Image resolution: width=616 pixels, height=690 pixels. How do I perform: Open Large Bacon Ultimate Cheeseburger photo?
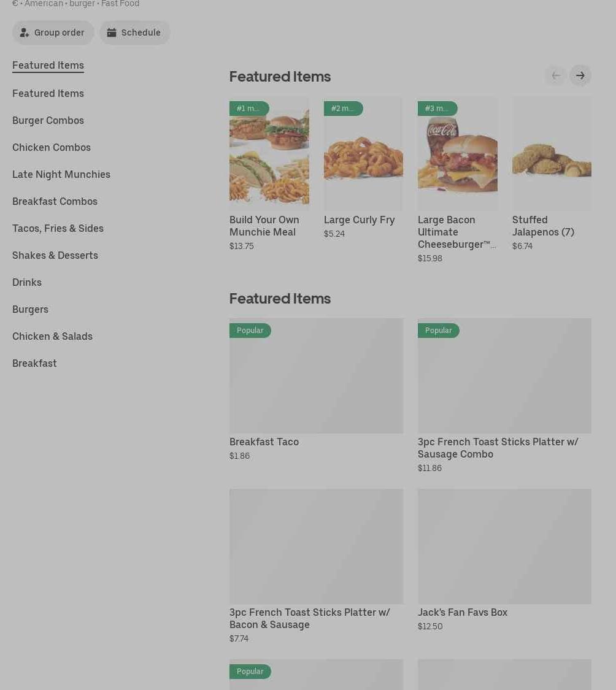(x=457, y=153)
